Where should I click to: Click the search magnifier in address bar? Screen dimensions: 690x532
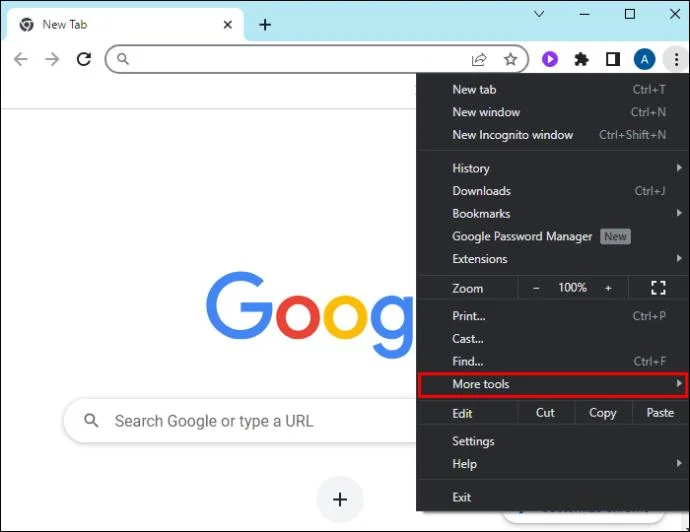click(123, 59)
